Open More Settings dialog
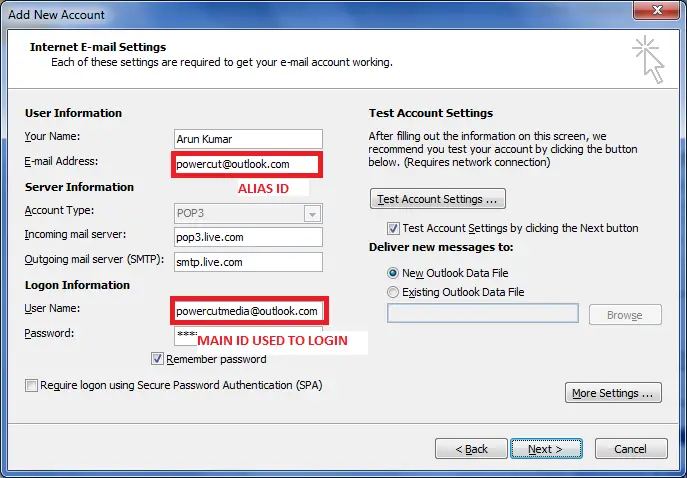687x478 pixels. click(613, 393)
